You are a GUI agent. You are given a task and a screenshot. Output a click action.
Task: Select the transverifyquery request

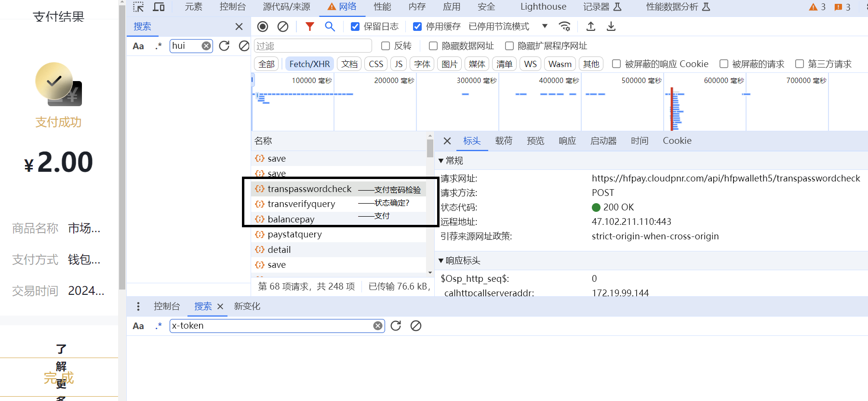338,204
